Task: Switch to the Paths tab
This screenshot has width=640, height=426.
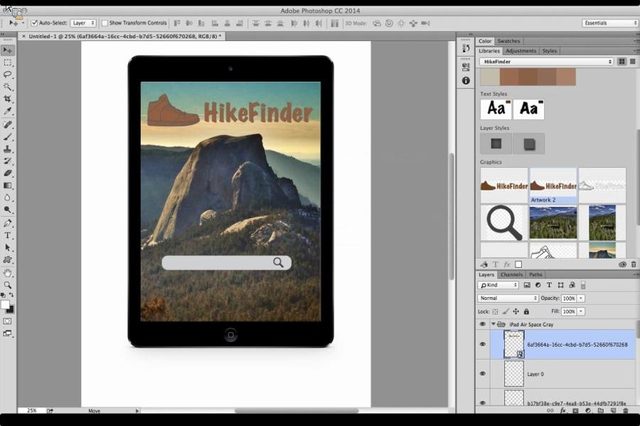Action: point(536,275)
